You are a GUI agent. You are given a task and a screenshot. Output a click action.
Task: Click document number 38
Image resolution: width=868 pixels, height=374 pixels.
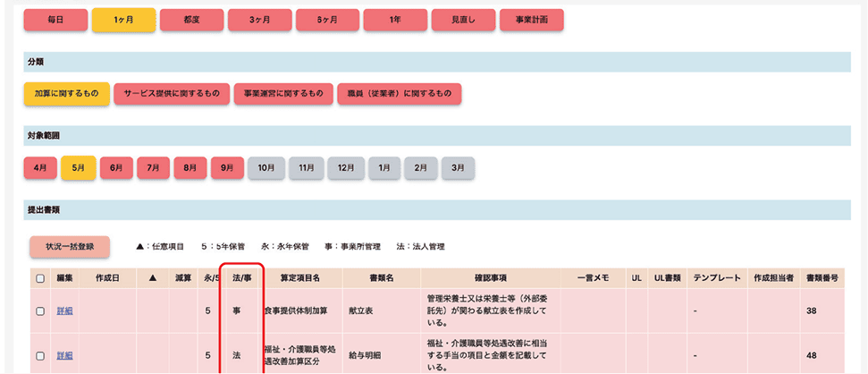click(812, 311)
